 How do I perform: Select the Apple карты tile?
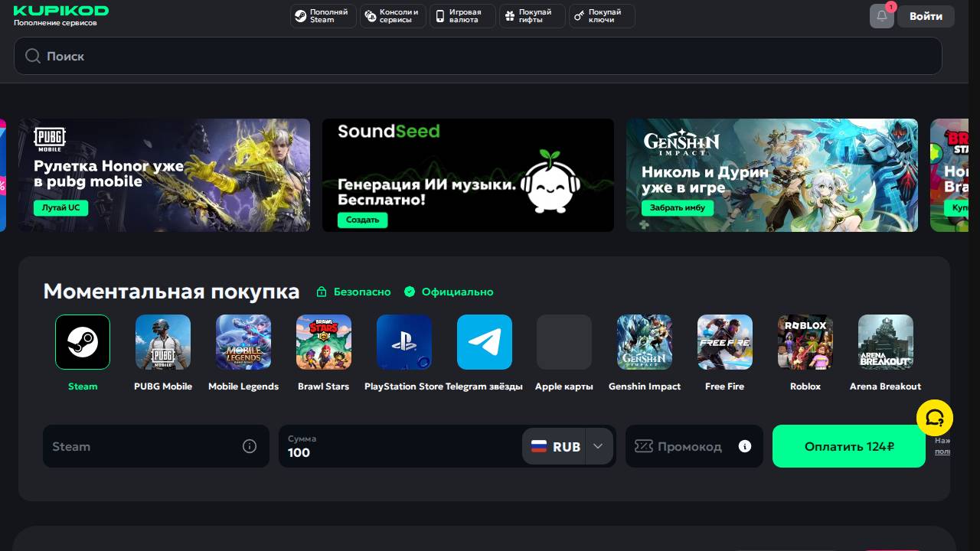pos(564,342)
